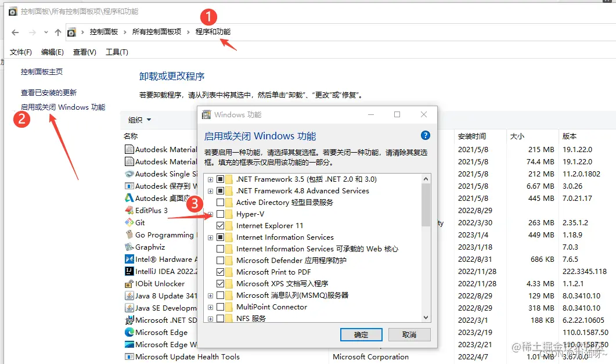Open the 控制面板主页 link
This screenshot has width=616, height=364.
[x=42, y=71]
